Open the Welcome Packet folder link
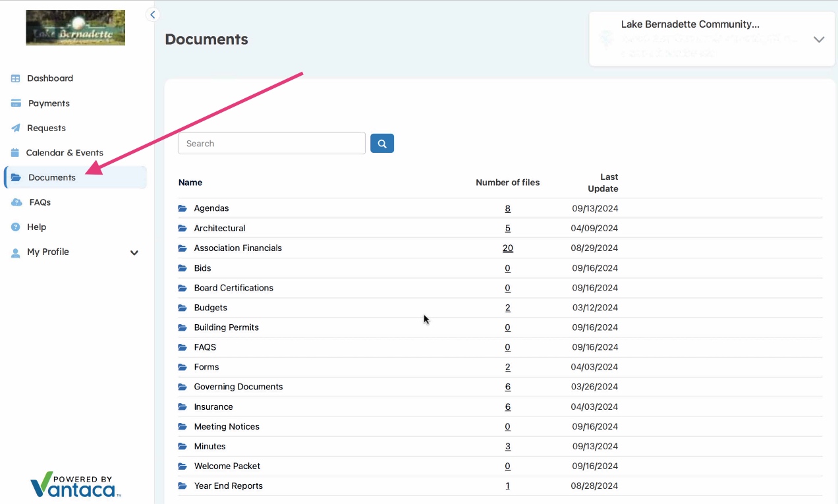Viewport: 838px width, 504px height. coord(227,466)
